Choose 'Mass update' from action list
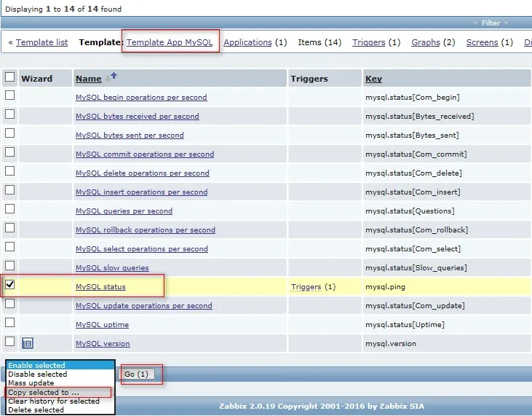 point(60,383)
